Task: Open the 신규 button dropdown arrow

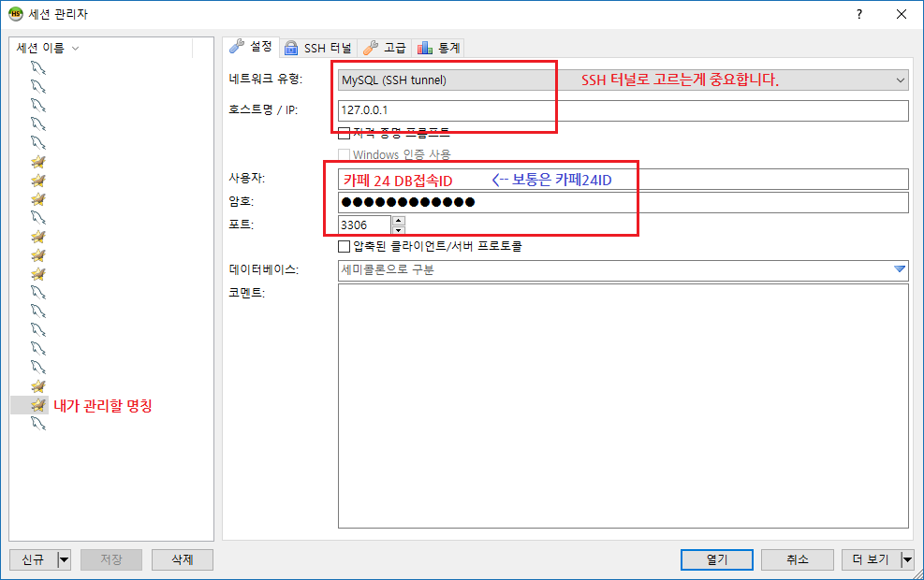Action: click(x=64, y=559)
